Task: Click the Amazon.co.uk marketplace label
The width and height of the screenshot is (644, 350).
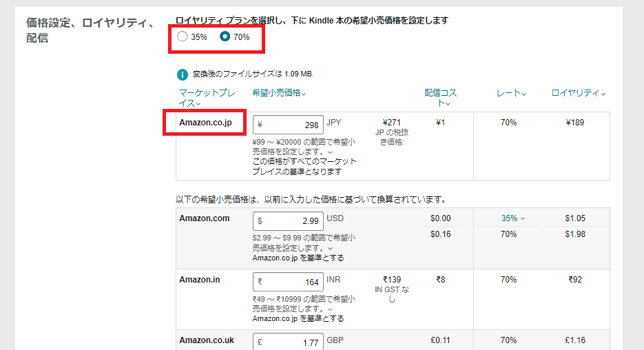Action: pos(207,340)
